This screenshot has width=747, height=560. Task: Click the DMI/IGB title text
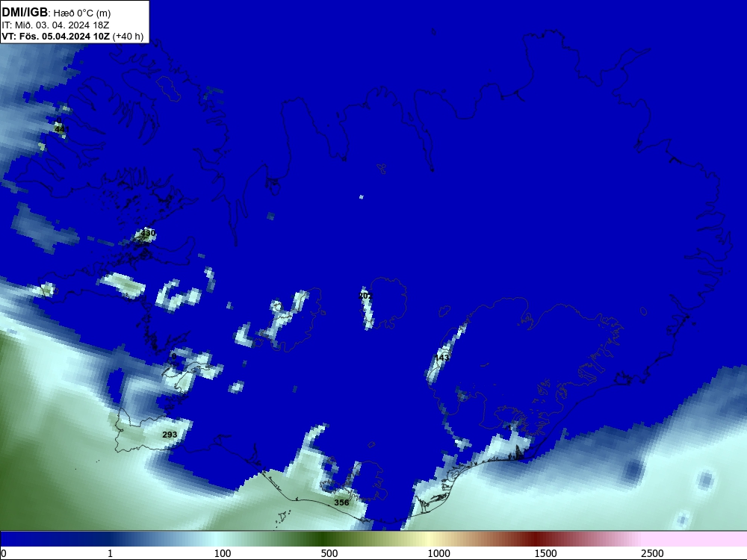click(25, 13)
